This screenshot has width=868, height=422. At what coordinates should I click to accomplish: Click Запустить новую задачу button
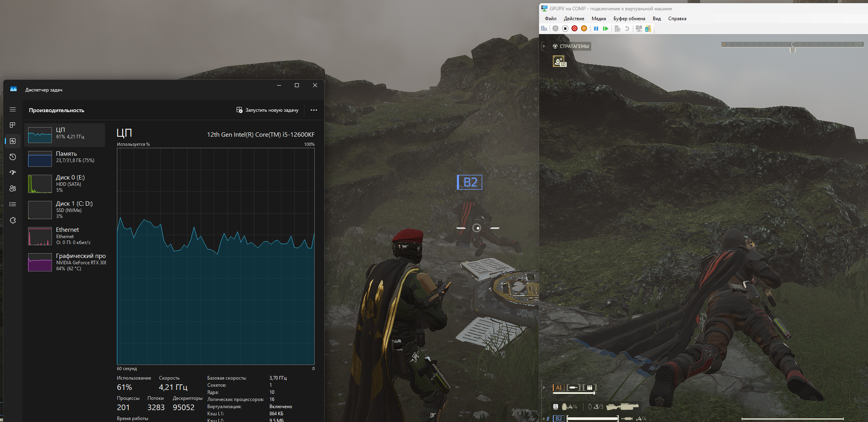[x=268, y=110]
